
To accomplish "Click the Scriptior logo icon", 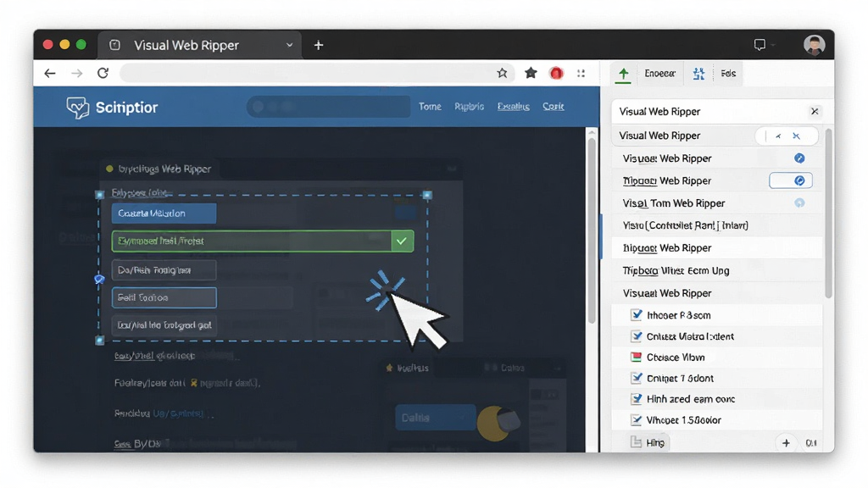I will point(77,108).
